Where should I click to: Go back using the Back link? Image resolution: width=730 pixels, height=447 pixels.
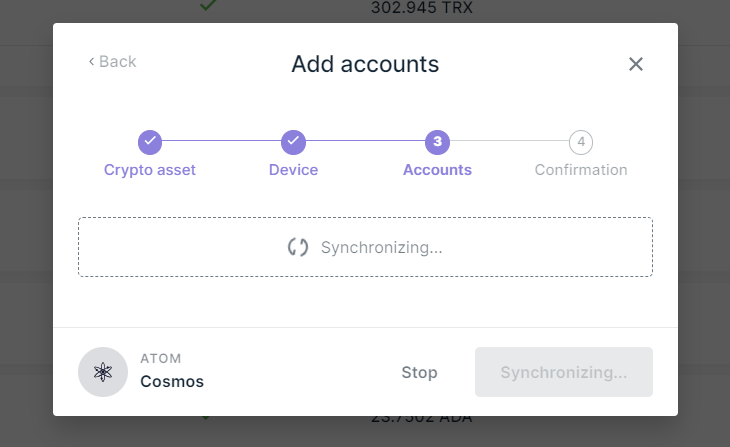coord(112,62)
